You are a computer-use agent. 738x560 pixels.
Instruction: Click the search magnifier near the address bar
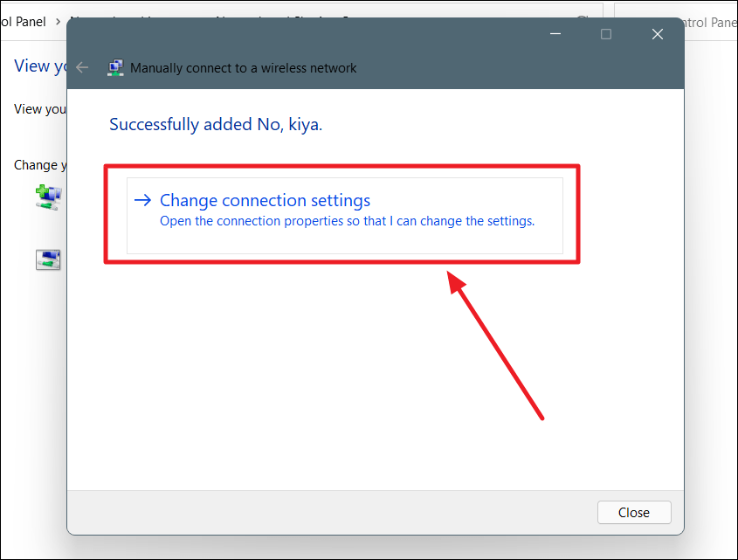[582, 18]
